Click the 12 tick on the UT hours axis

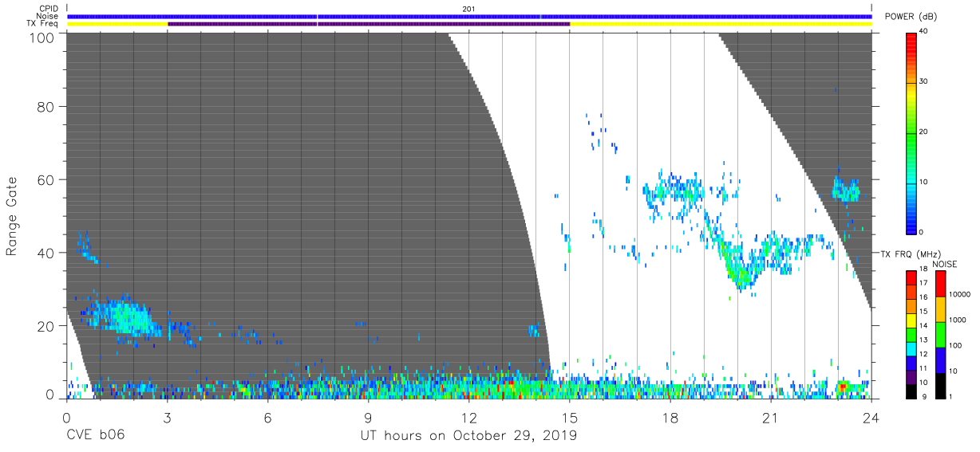pos(469,417)
